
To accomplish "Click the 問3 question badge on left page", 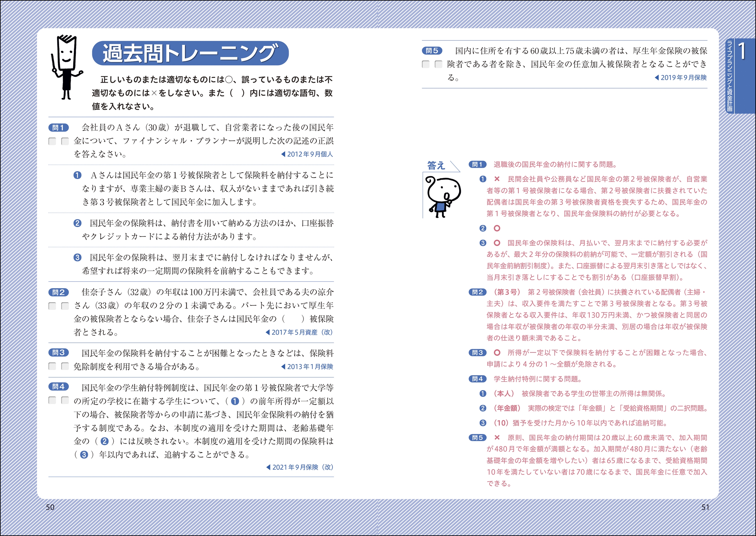I will [x=58, y=352].
